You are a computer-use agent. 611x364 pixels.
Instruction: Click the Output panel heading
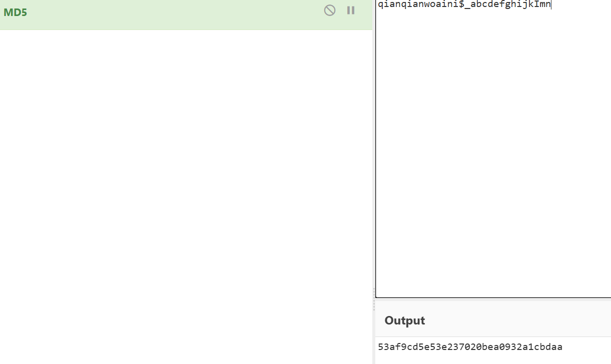coord(404,320)
